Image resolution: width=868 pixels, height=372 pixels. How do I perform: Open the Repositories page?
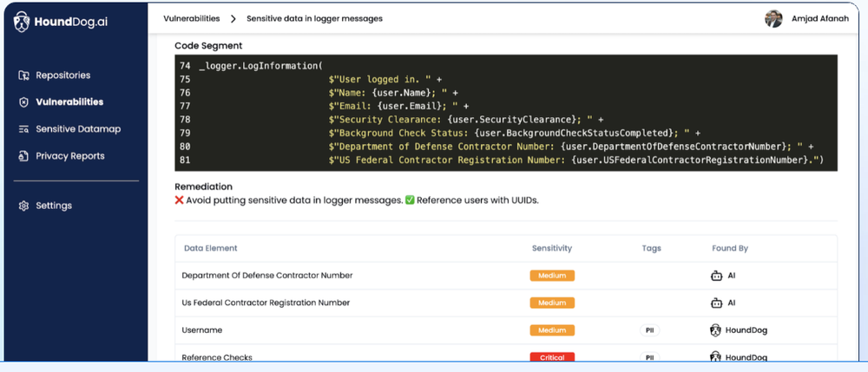coord(62,75)
